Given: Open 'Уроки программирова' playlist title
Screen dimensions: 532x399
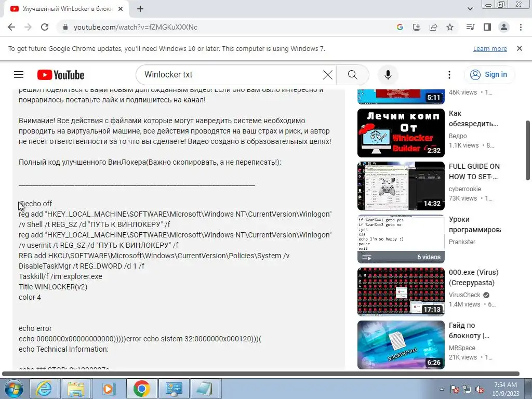Looking at the screenshot, I should click(475, 224).
